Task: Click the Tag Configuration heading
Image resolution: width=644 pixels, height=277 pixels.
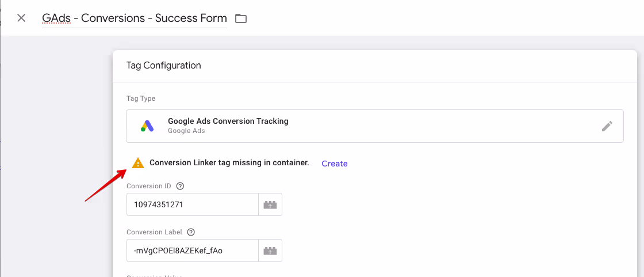Action: pos(163,65)
